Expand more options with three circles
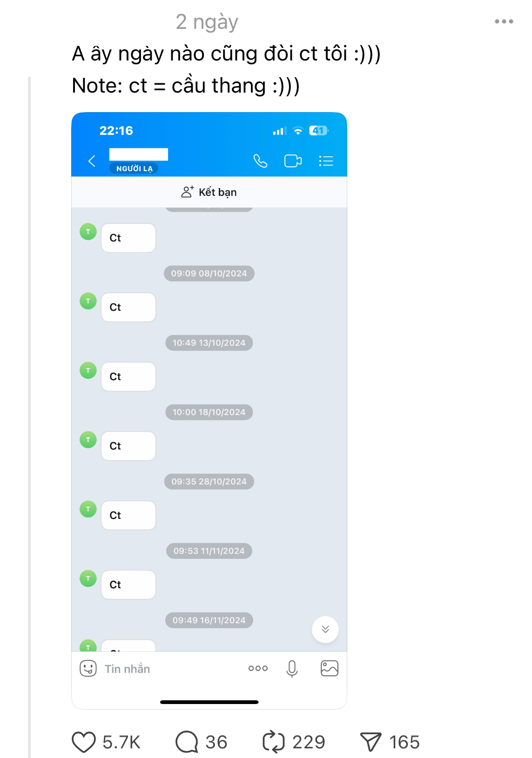 [x=258, y=669]
